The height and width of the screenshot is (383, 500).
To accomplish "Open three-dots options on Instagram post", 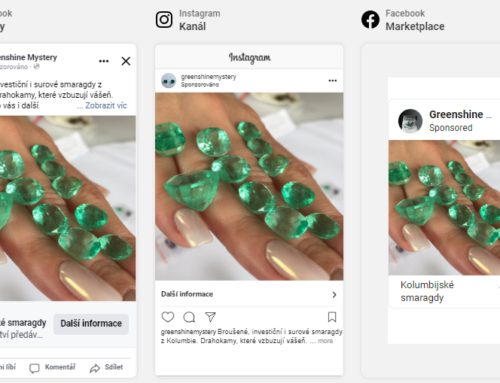I will (332, 81).
